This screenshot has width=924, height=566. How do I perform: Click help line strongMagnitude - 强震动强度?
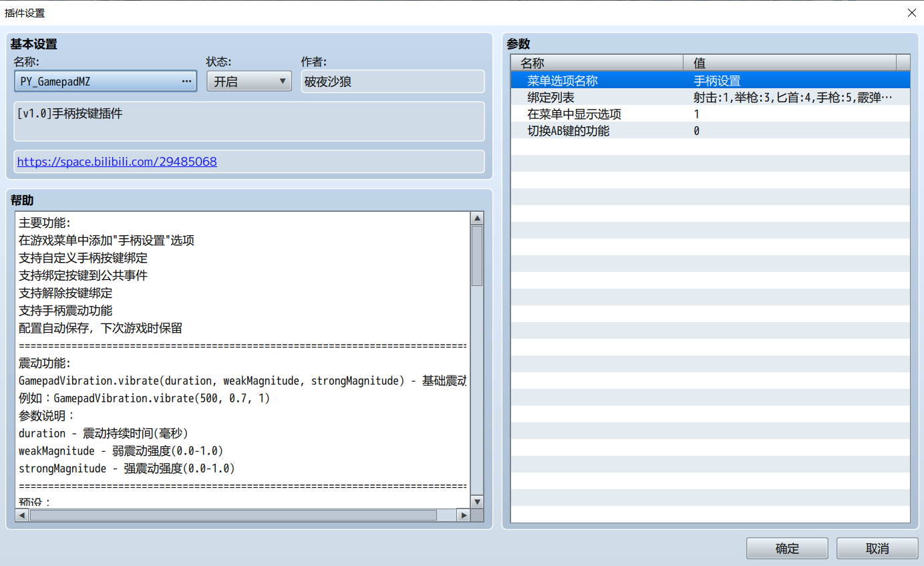pyautogui.click(x=127, y=468)
